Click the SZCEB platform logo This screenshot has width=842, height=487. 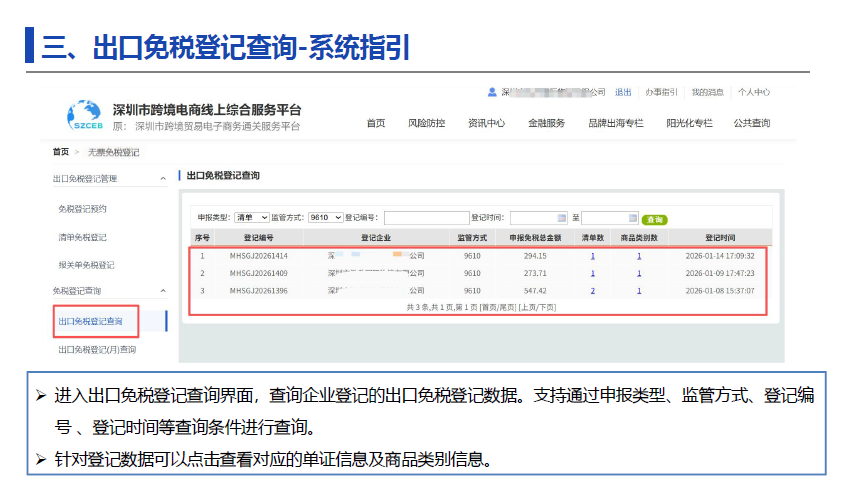(85, 115)
